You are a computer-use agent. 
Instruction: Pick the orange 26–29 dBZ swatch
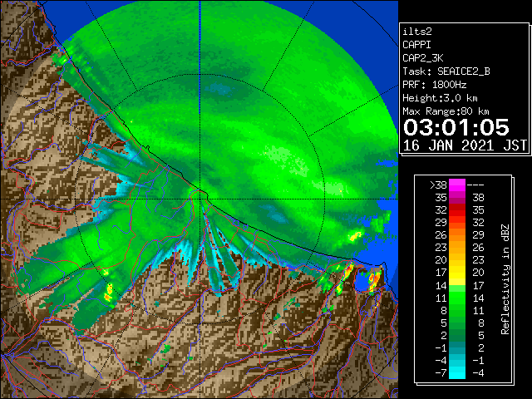point(457,235)
